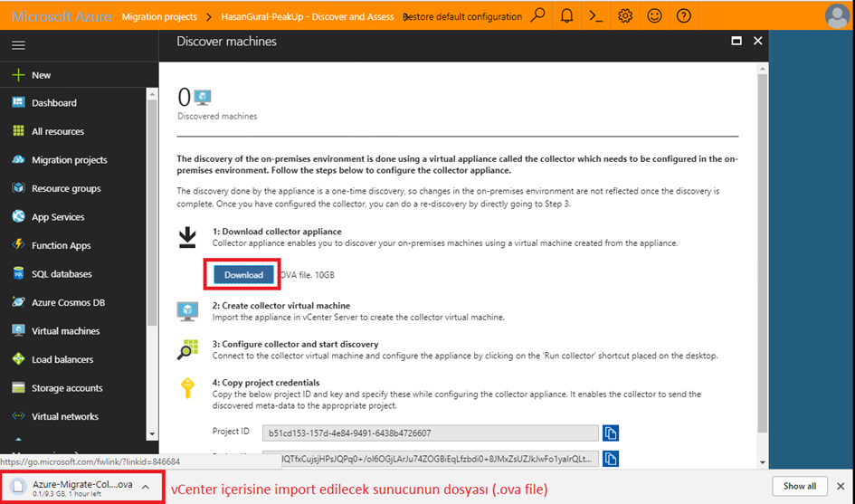This screenshot has width=855, height=504.
Task: Download the collector appliance OVA
Action: click(x=243, y=275)
